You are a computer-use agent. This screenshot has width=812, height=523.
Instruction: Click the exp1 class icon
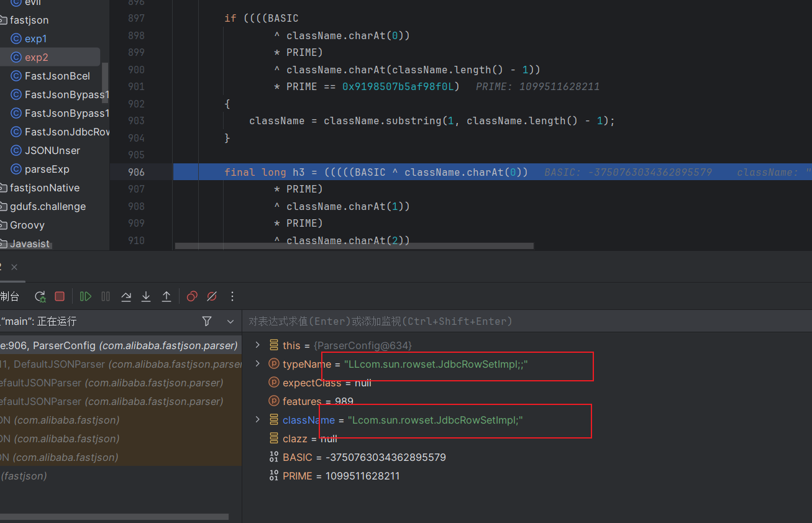click(x=16, y=39)
